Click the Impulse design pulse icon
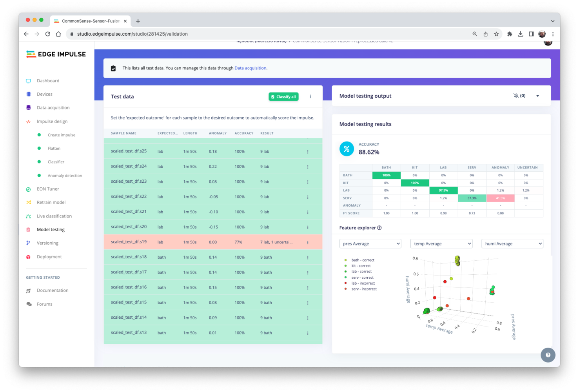 click(x=28, y=122)
